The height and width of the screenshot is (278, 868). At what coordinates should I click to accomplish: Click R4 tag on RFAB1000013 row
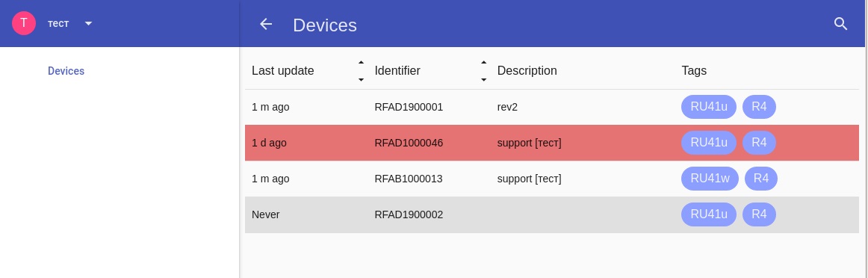761,179
